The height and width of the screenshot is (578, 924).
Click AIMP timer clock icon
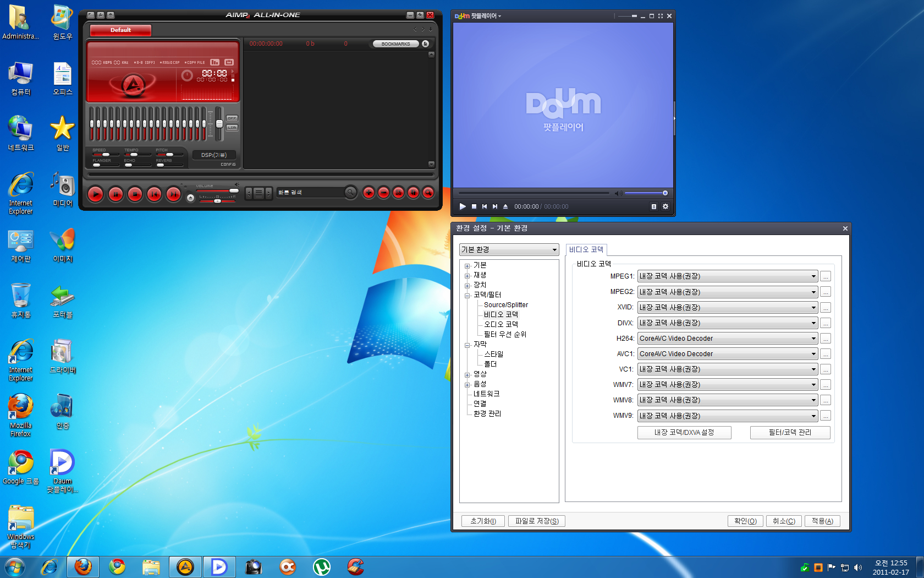(187, 76)
